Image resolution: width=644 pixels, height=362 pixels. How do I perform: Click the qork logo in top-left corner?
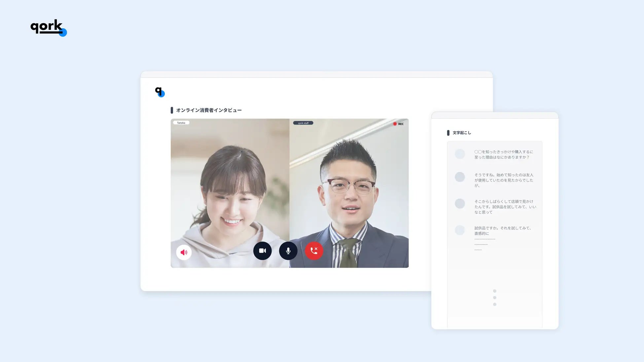coord(48,27)
